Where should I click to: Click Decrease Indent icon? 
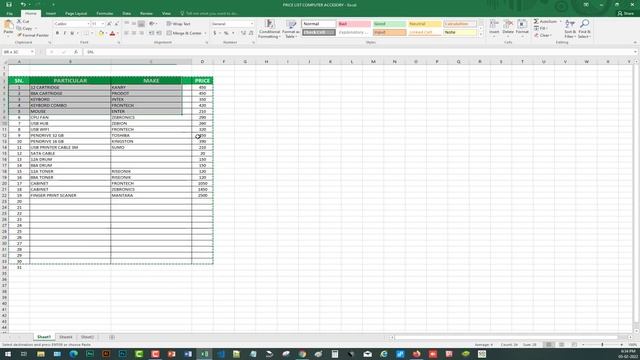pos(151,33)
